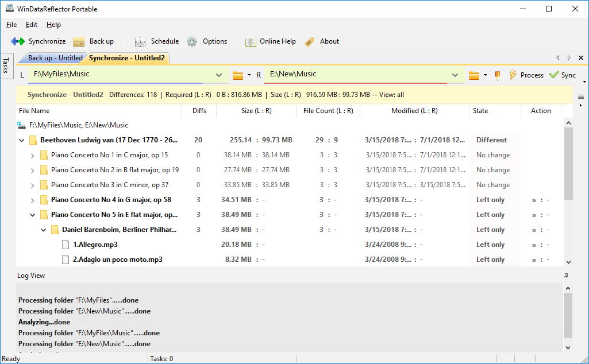Click the Log View scroll up arrow
Viewport: 589px width, 364px height.
point(568,288)
